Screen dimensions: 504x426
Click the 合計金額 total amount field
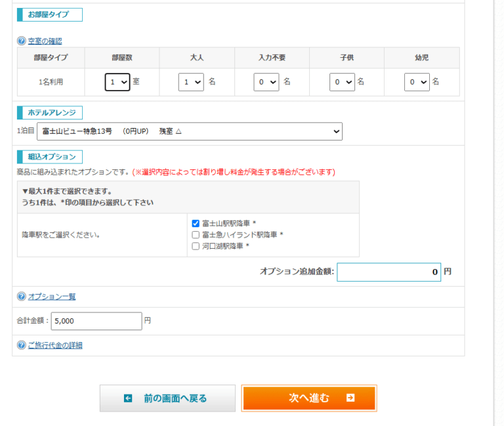pyautogui.click(x=96, y=321)
